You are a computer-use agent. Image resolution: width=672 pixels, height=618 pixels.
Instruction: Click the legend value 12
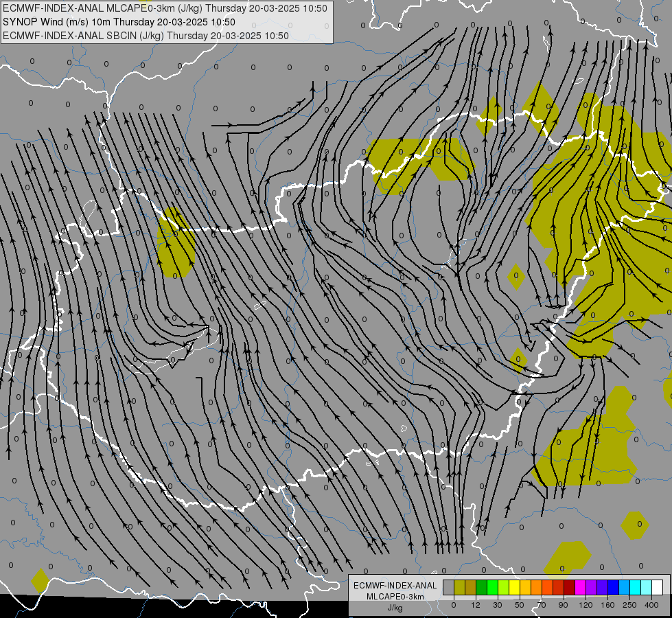pyautogui.click(x=476, y=605)
